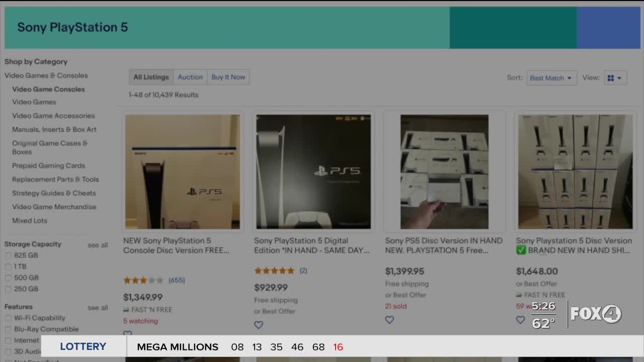Check the 825 GB storage filter
Screen dimensions: 644x362
8,255
